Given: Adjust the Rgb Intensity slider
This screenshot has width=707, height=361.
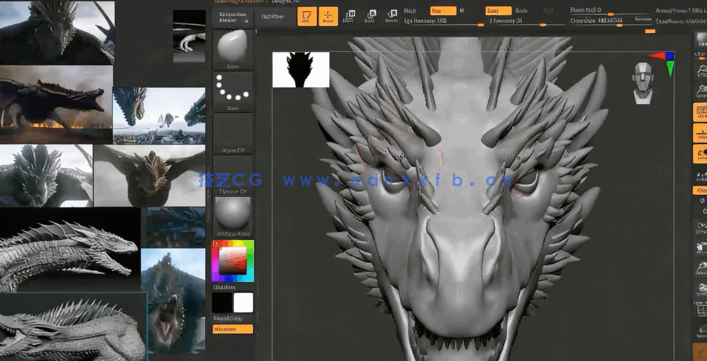Looking at the screenshot, I should [444, 21].
